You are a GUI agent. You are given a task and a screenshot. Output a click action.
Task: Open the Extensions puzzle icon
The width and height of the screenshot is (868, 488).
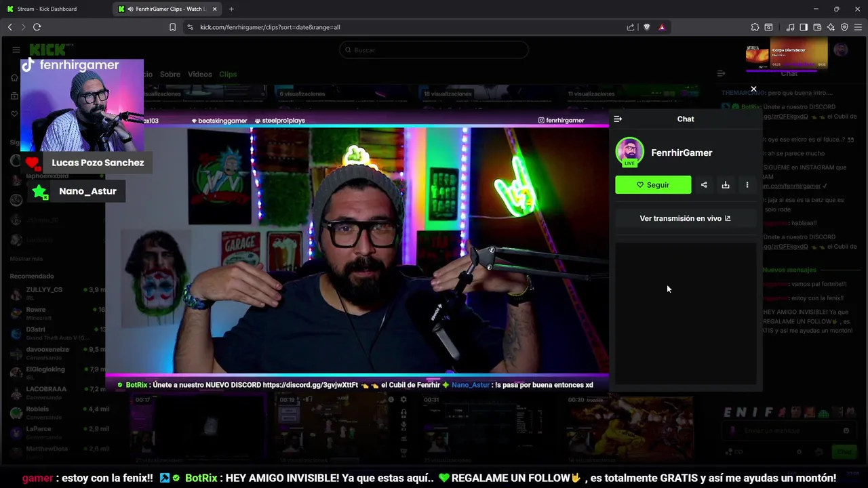(755, 27)
